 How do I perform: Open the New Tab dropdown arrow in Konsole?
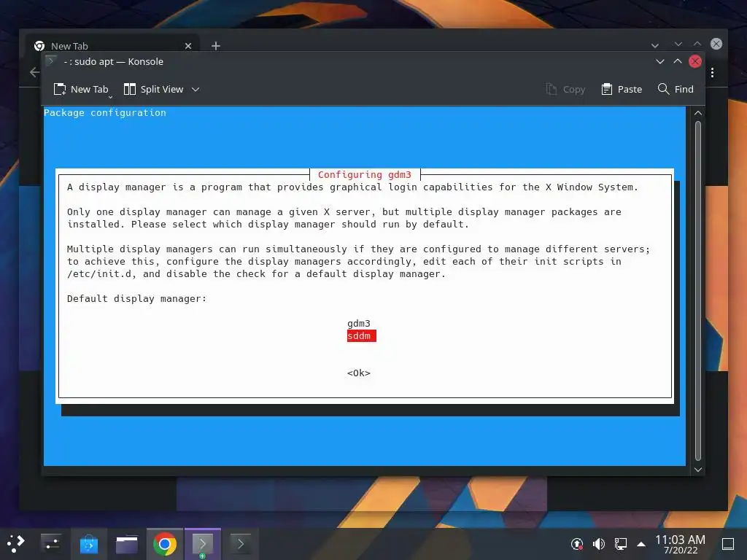[x=111, y=97]
